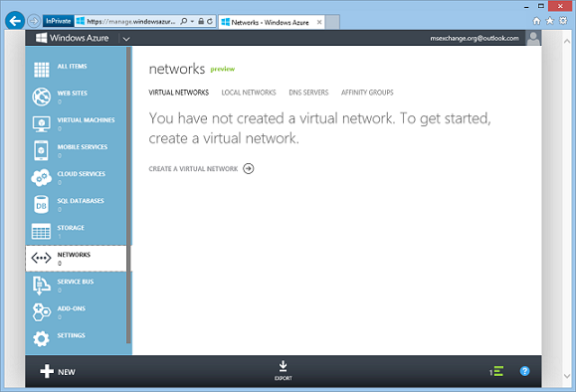Screen dimensions: 576x392
Task: Click the New button in bottom bar
Action: (x=58, y=372)
